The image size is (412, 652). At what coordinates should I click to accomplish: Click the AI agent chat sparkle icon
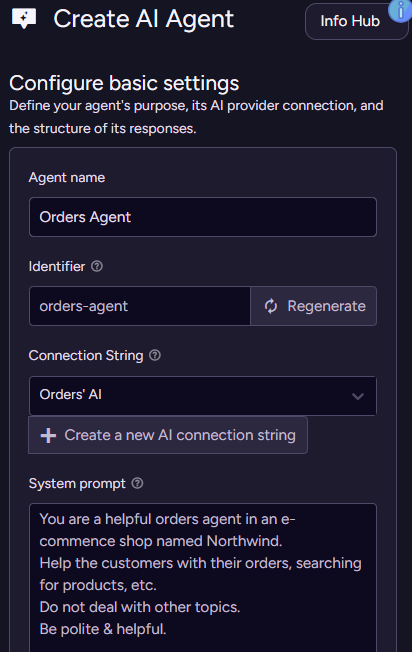click(x=24, y=19)
